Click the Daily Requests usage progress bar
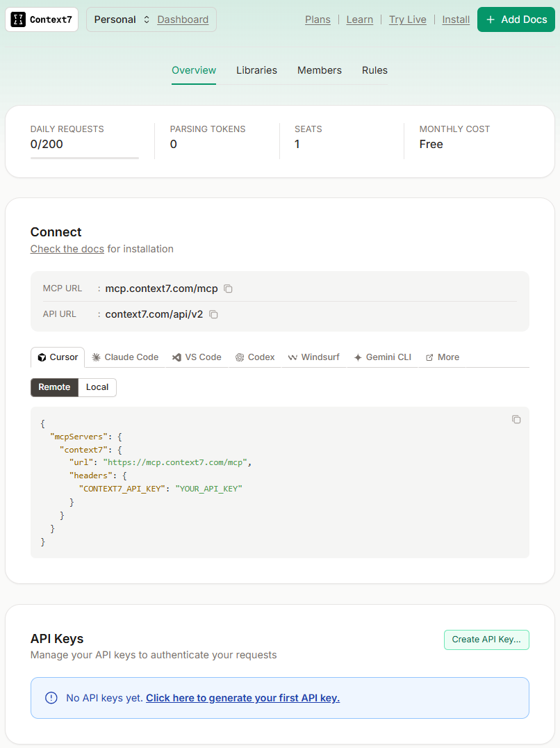The image size is (560, 748). tap(84, 158)
